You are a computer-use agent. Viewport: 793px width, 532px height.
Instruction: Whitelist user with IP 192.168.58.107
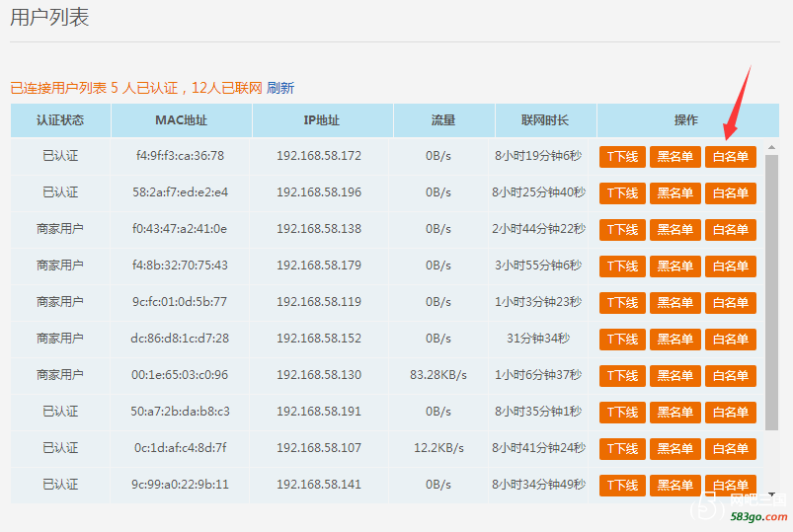pyautogui.click(x=731, y=448)
